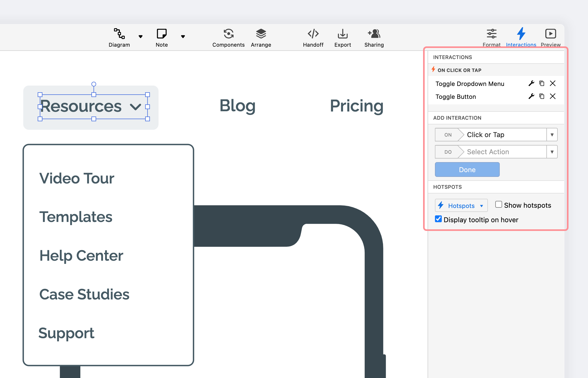Duplicate the Toggle Button interaction
The width and height of the screenshot is (588, 378).
click(x=542, y=96)
